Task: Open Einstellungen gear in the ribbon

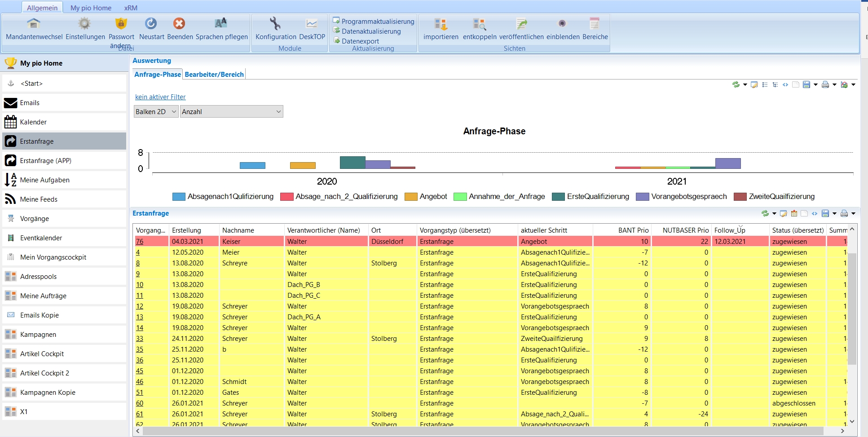Action: click(x=84, y=24)
